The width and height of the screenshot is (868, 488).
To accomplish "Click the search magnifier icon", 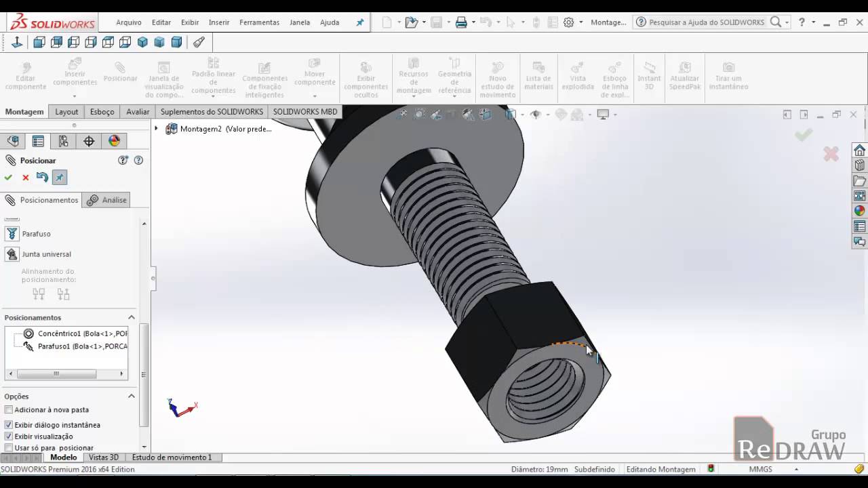I will click(776, 22).
